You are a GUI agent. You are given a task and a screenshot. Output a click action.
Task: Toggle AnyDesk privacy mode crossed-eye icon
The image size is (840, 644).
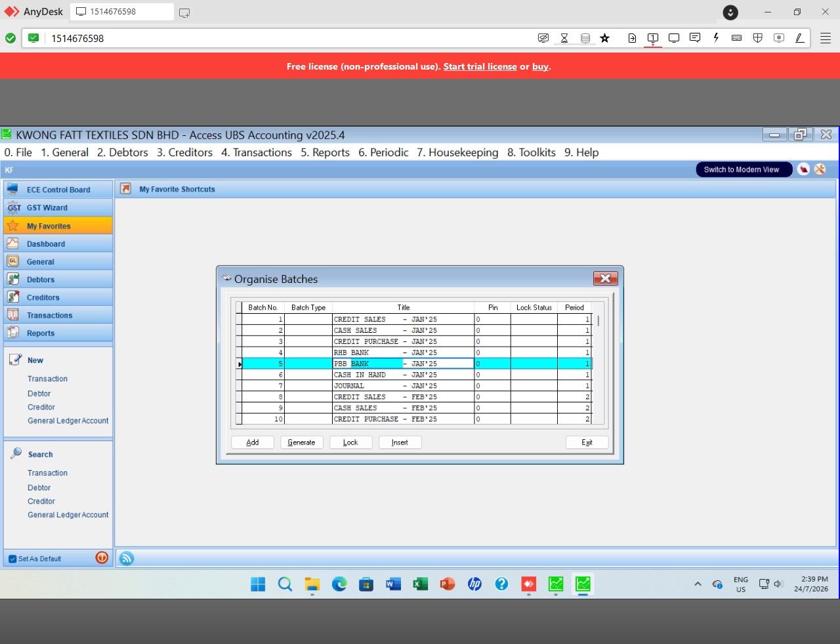point(543,38)
